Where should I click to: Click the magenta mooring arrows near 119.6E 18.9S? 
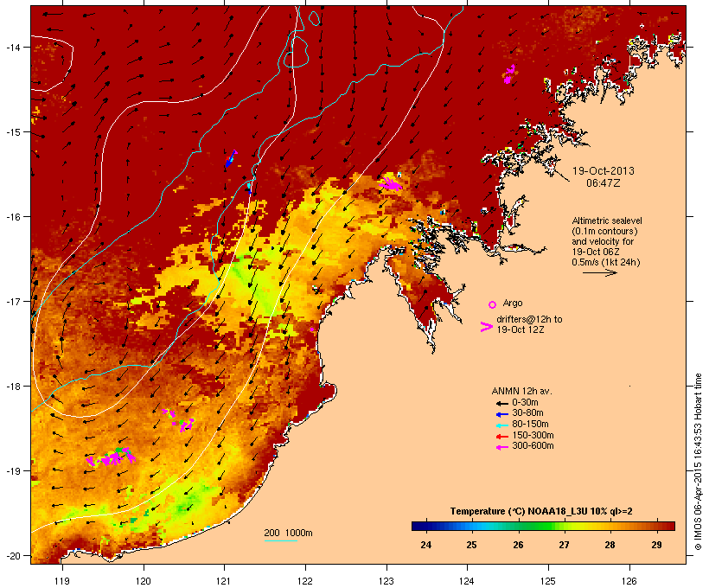(x=112, y=457)
